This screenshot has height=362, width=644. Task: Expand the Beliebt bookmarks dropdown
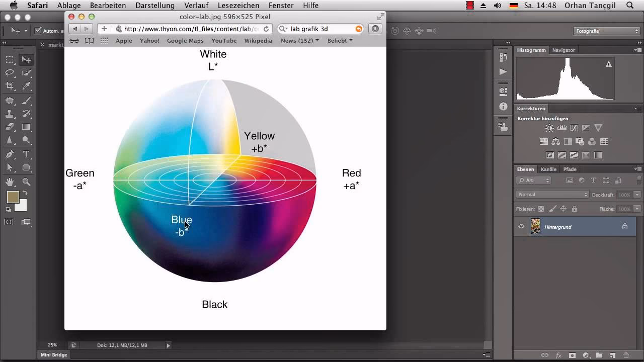tap(340, 41)
